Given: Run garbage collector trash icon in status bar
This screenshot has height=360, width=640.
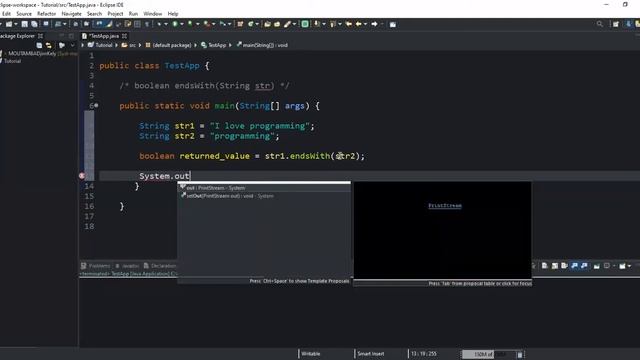Looking at the screenshot, I should (x=520, y=354).
